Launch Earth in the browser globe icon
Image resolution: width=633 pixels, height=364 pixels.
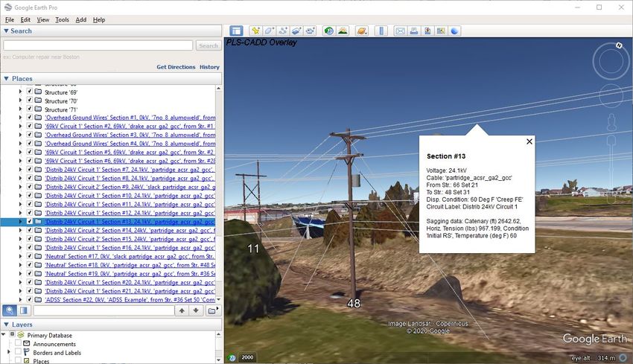tap(454, 31)
